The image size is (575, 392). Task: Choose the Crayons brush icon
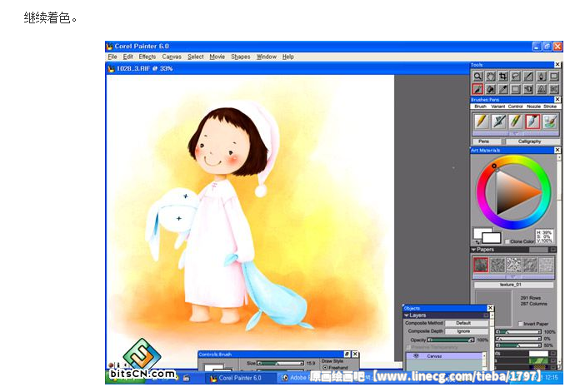click(516, 122)
